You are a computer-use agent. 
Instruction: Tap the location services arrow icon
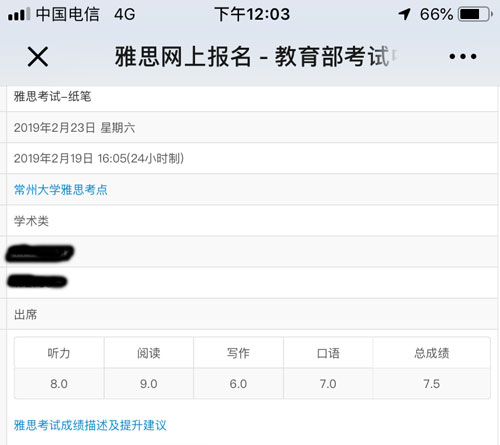pyautogui.click(x=405, y=14)
